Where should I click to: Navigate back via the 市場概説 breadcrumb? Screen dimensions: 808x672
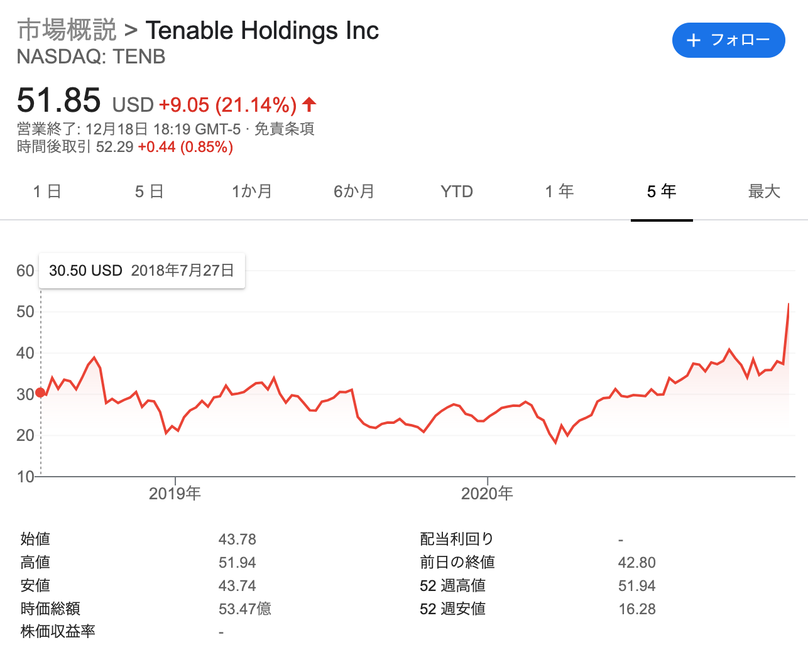point(67,30)
